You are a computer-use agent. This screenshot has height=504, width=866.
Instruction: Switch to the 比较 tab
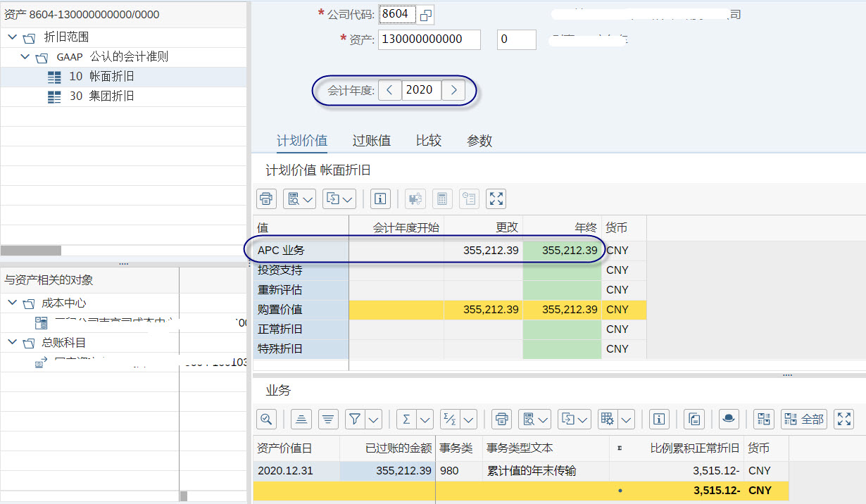(429, 141)
